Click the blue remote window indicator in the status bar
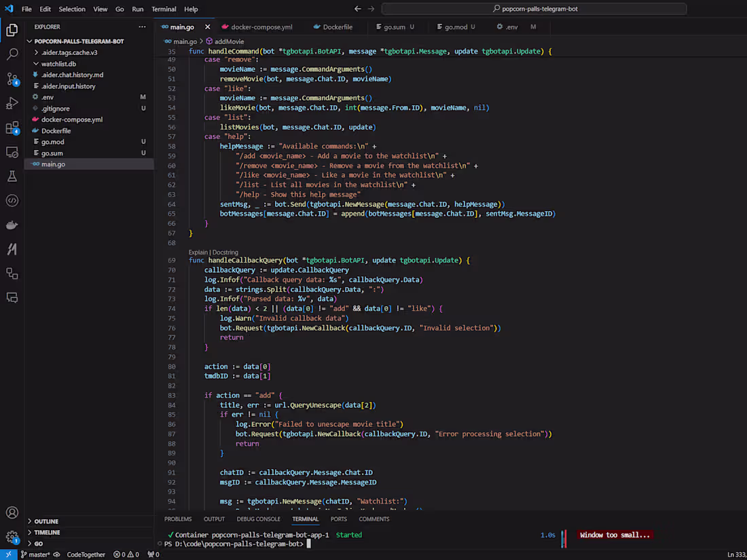747x560 pixels. [x=9, y=555]
